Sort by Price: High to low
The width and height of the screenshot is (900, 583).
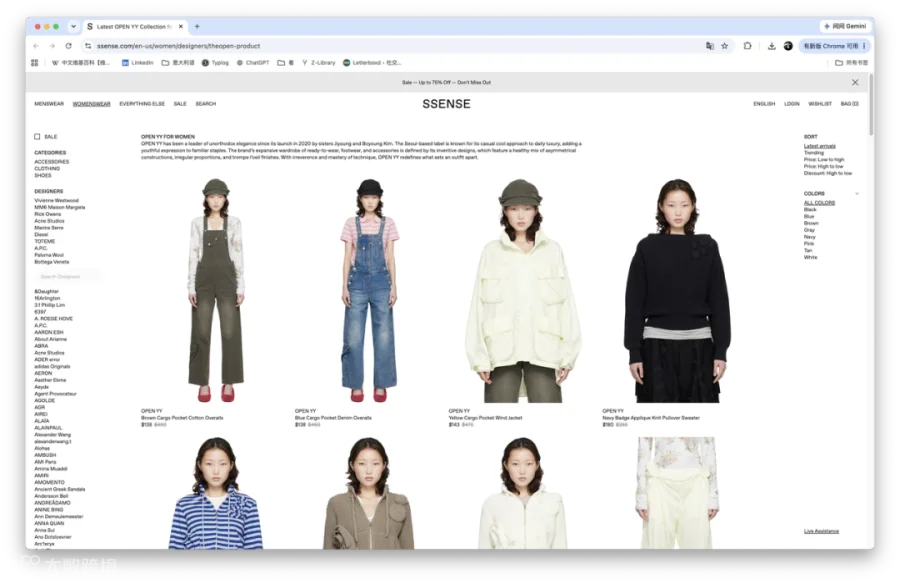(824, 166)
